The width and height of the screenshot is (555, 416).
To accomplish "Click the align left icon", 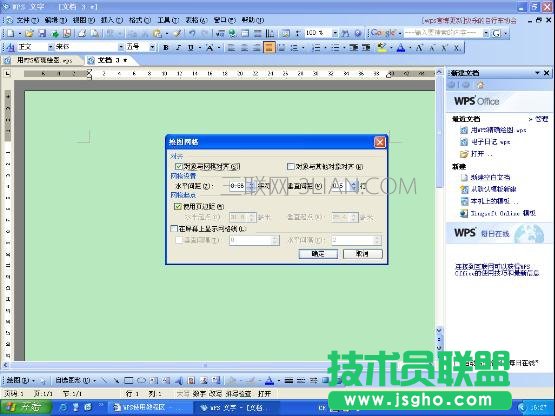I will click(231, 47).
